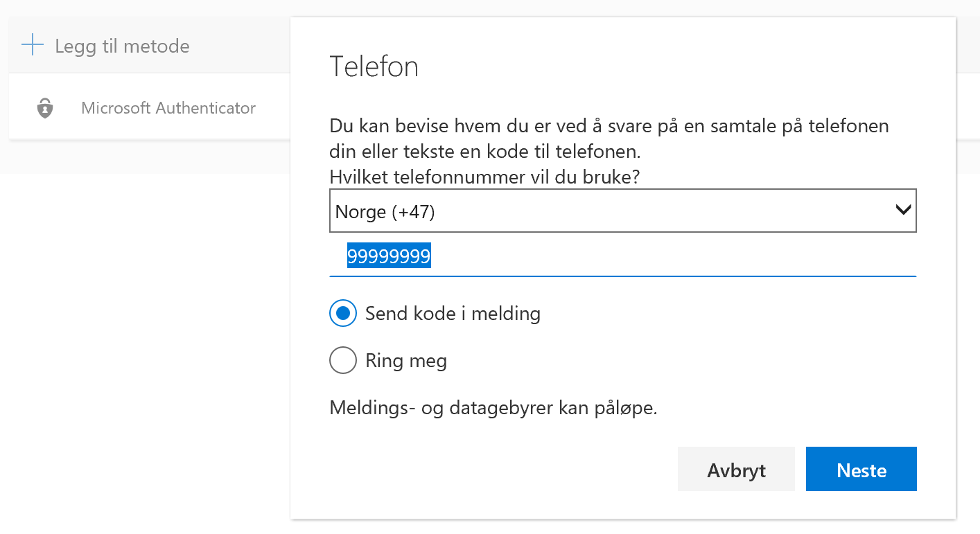The height and width of the screenshot is (534, 980).
Task: Click the tekste en kode til telefonen line
Action: tap(485, 152)
